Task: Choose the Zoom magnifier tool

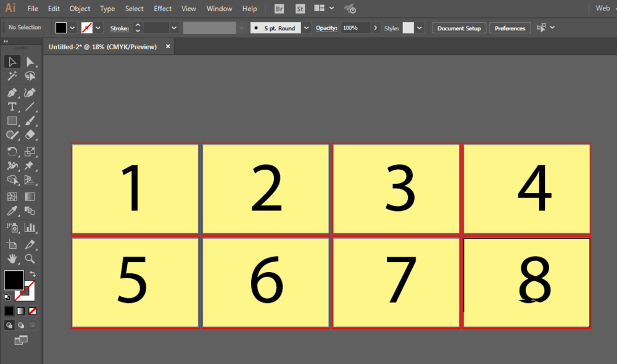Action: coord(30,259)
